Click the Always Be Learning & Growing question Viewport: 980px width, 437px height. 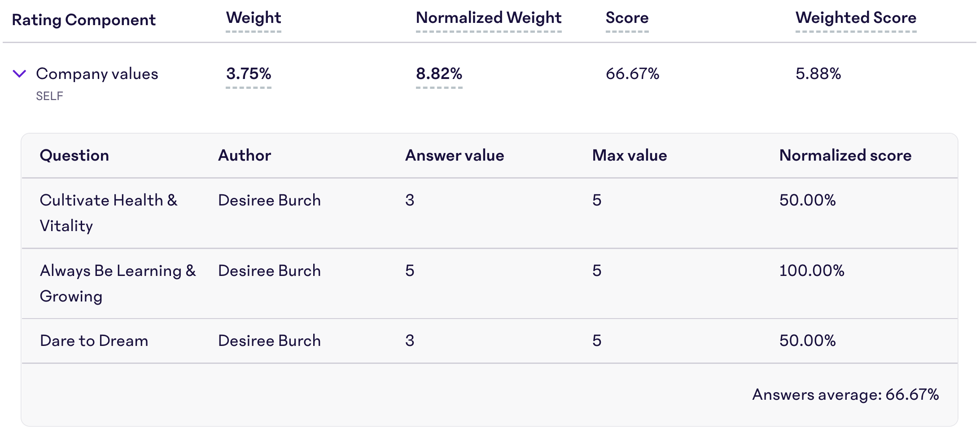[118, 283]
